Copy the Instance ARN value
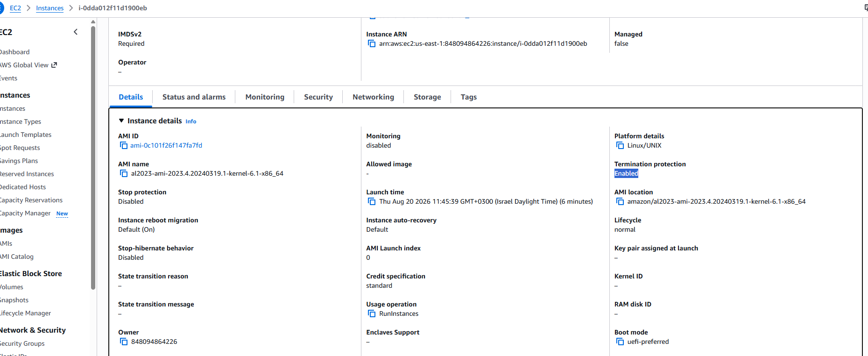The image size is (868, 356). click(x=372, y=43)
